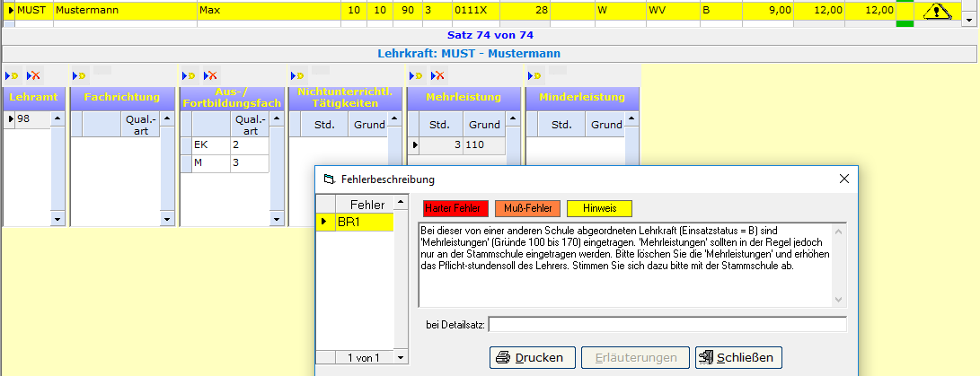Click Max first name cell
This screenshot has width=980, height=376.
tap(269, 11)
